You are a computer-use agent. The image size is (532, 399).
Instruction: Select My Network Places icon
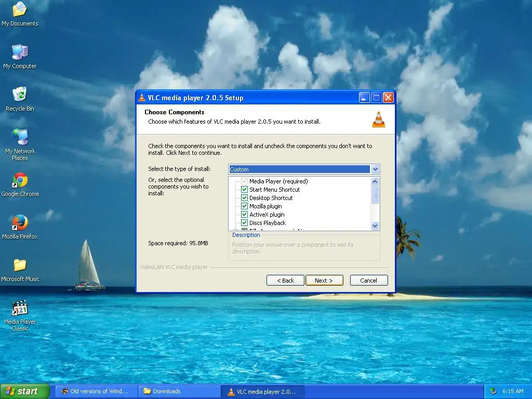tap(20, 145)
